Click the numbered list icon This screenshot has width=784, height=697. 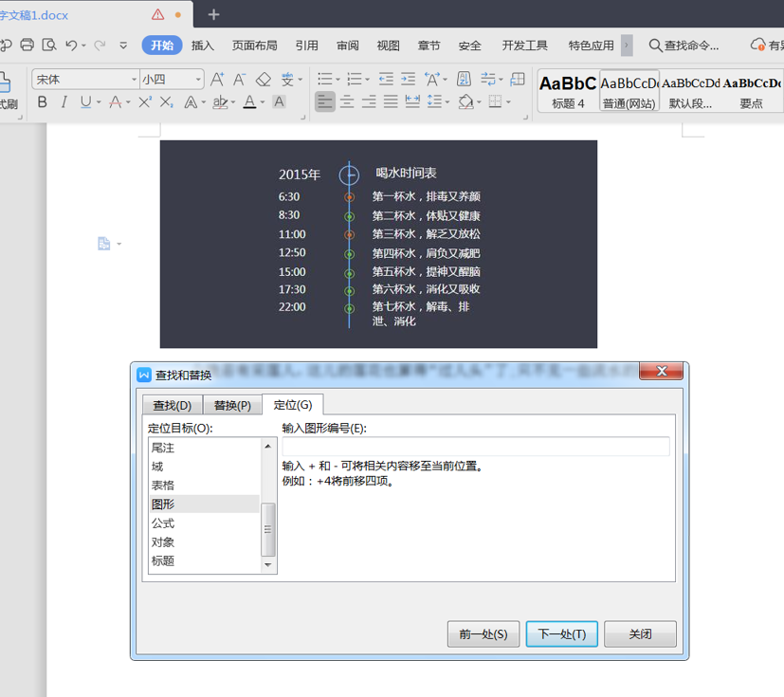355,79
